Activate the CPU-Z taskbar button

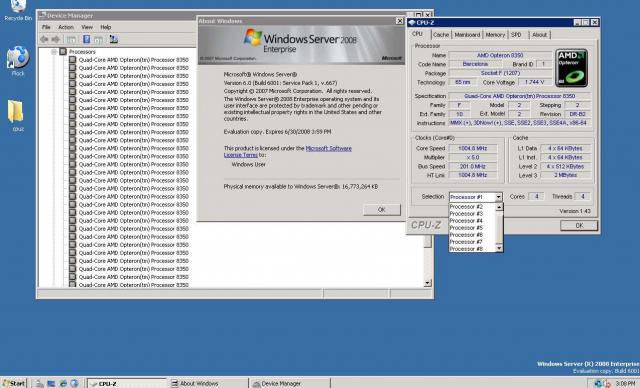pyautogui.click(x=127, y=384)
